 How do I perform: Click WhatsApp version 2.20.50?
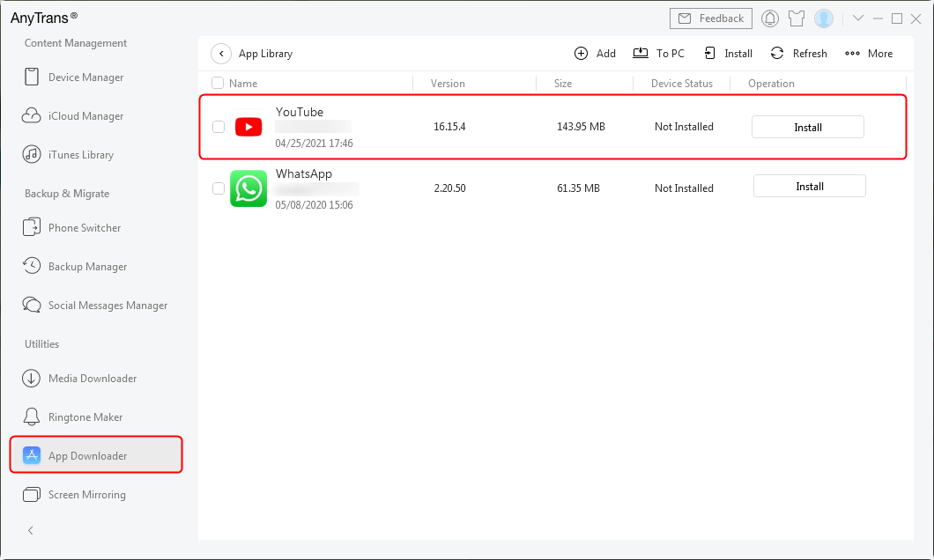(449, 188)
